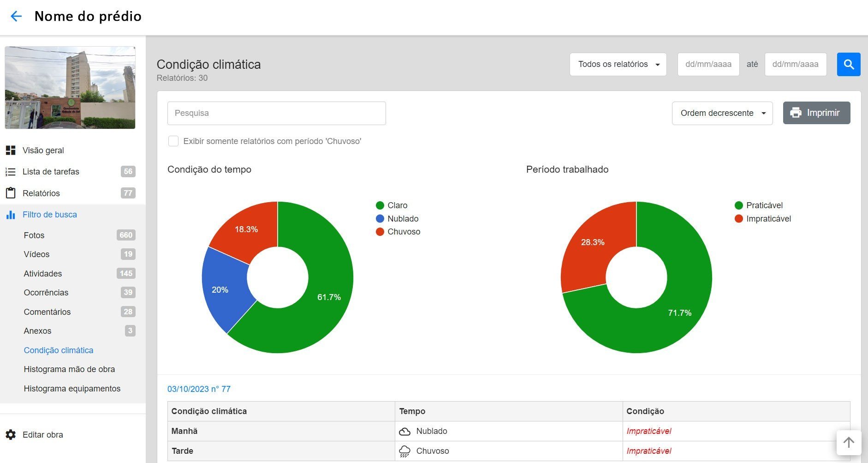Toggle the 'Chuvoso' only reports checkbox
The width and height of the screenshot is (868, 463).
pyautogui.click(x=173, y=141)
